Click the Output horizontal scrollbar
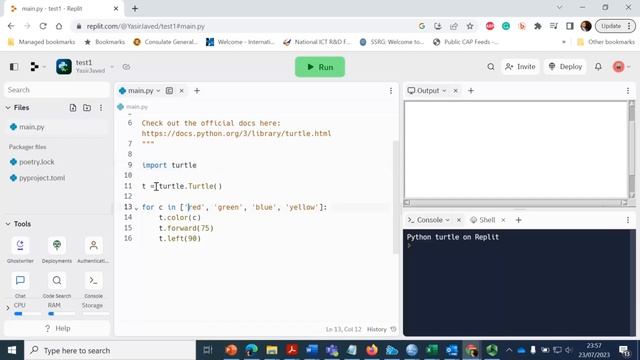640x360 pixels. (x=516, y=203)
